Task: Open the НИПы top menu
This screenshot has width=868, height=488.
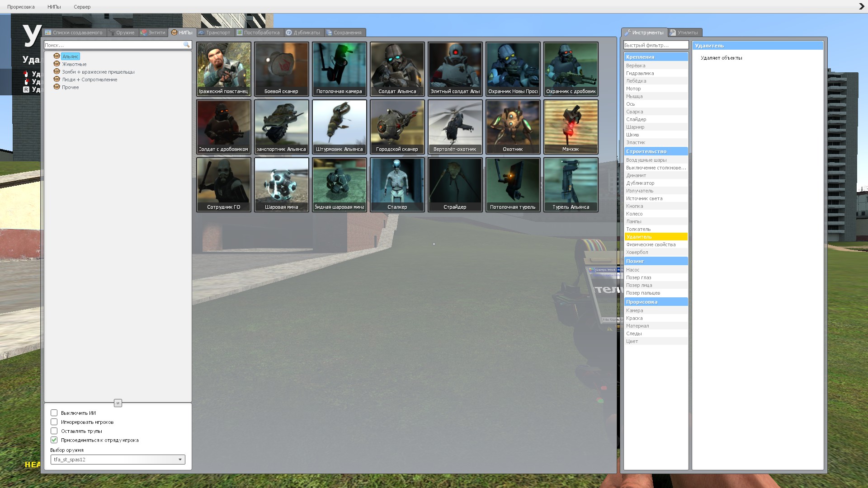Action: (54, 7)
